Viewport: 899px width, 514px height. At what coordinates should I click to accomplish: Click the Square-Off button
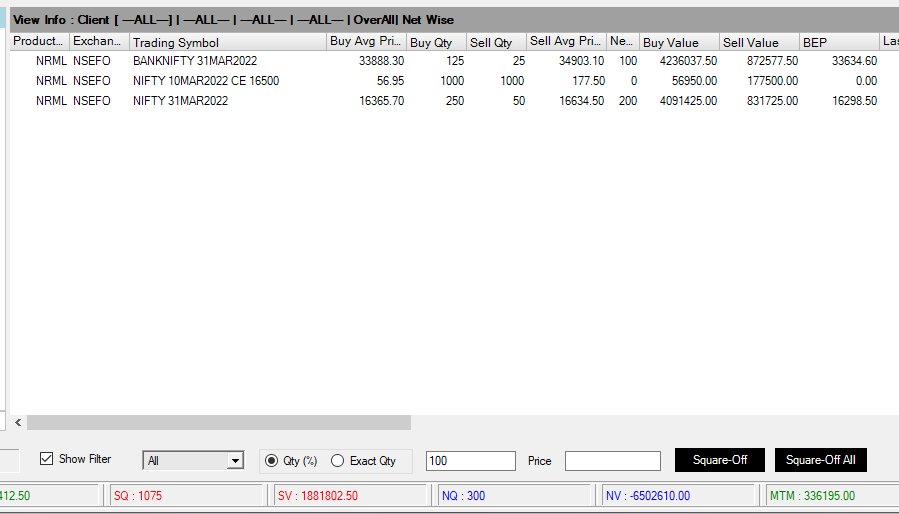tap(720, 460)
